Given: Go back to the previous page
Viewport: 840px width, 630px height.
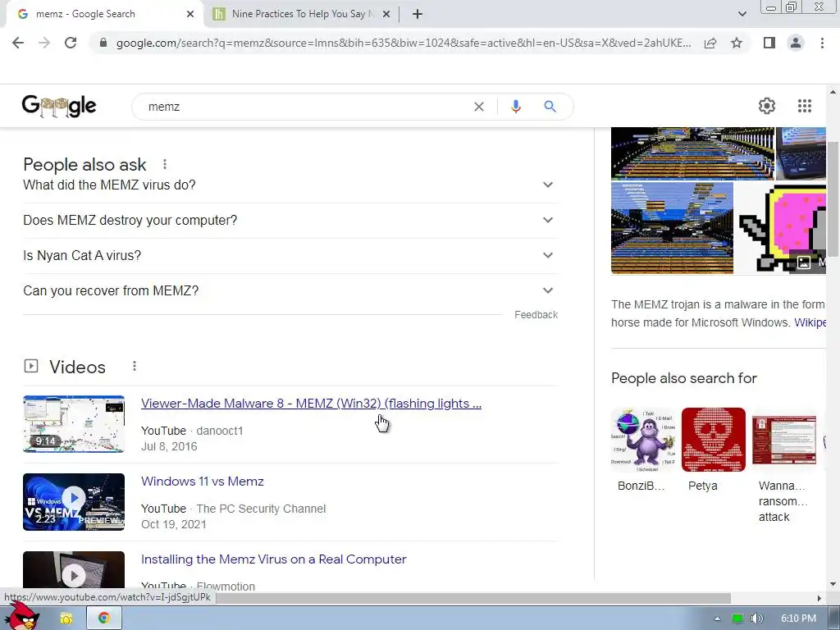Looking at the screenshot, I should coord(18,43).
